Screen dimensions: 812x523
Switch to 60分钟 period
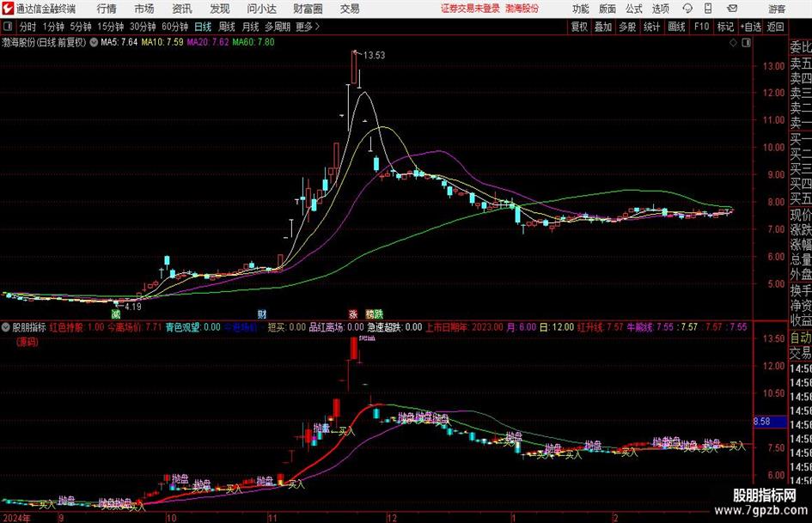pyautogui.click(x=175, y=27)
